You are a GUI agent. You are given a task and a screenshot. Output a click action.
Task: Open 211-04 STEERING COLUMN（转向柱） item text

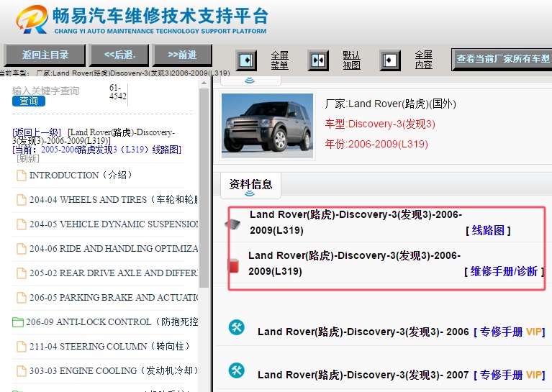pyautogui.click(x=110, y=347)
